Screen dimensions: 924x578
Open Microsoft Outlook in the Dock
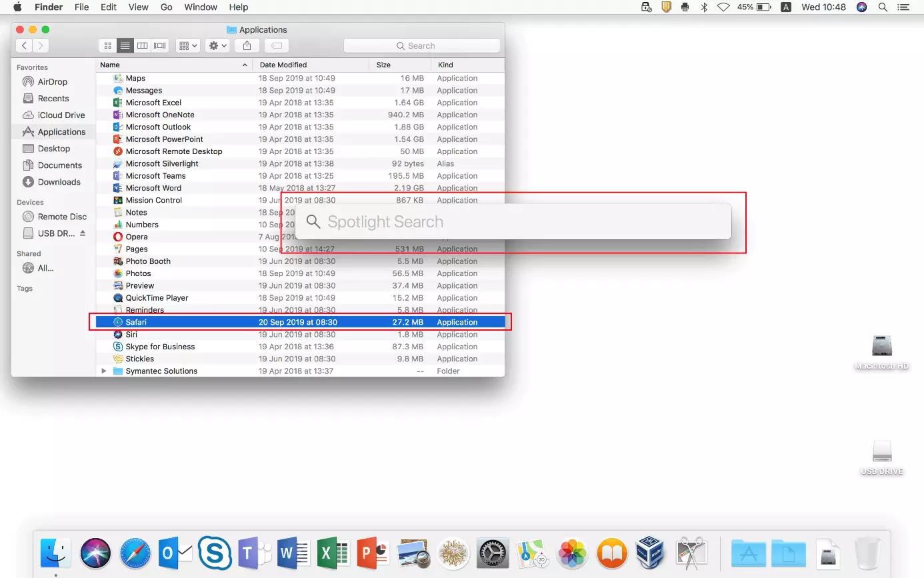tap(175, 553)
